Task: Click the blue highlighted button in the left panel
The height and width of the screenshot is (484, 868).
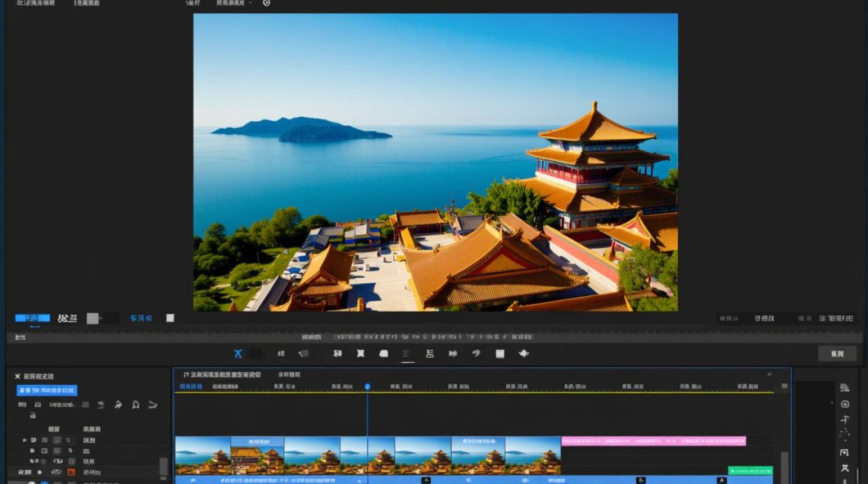Action: pyautogui.click(x=46, y=390)
